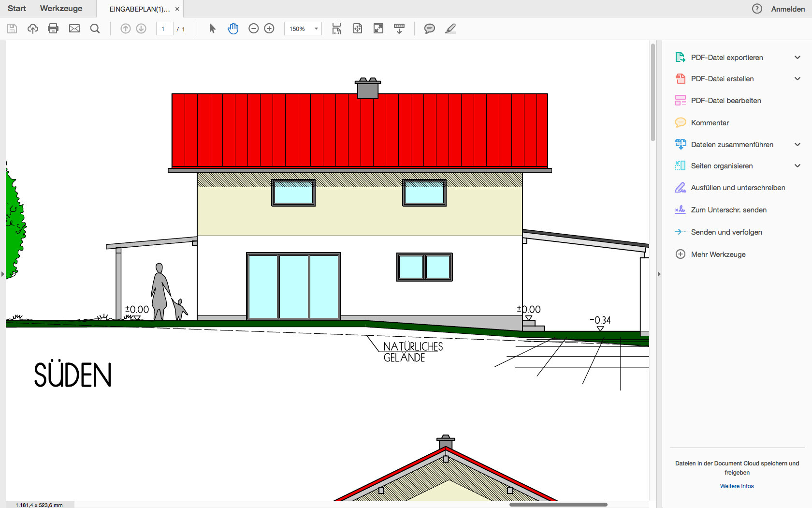This screenshot has height=508, width=812.
Task: Select the hand pan tool
Action: pos(233,29)
